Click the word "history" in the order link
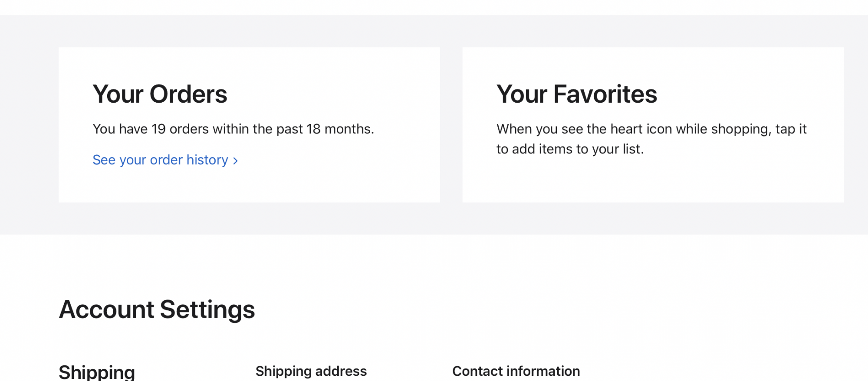The height and width of the screenshot is (381, 868). 207,160
